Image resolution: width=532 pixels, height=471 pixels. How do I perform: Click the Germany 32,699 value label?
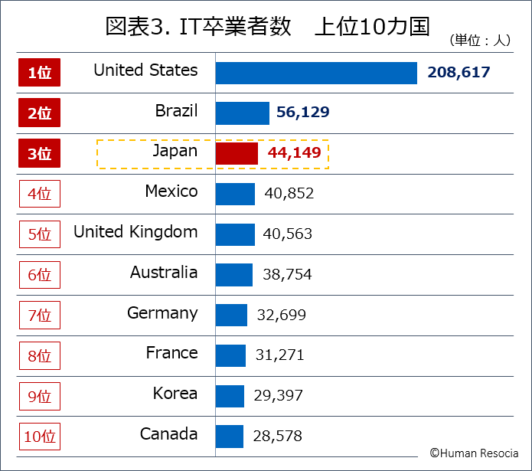click(x=281, y=315)
